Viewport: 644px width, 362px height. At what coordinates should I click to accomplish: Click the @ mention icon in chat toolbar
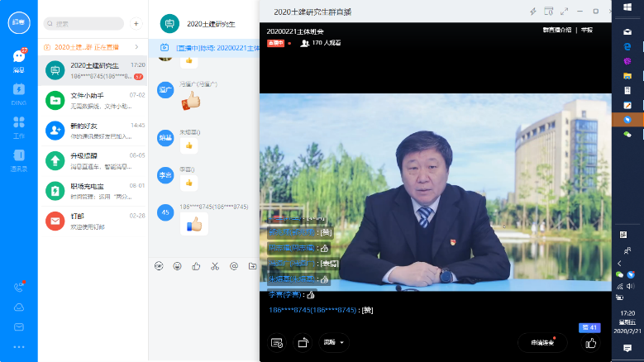tap(234, 266)
